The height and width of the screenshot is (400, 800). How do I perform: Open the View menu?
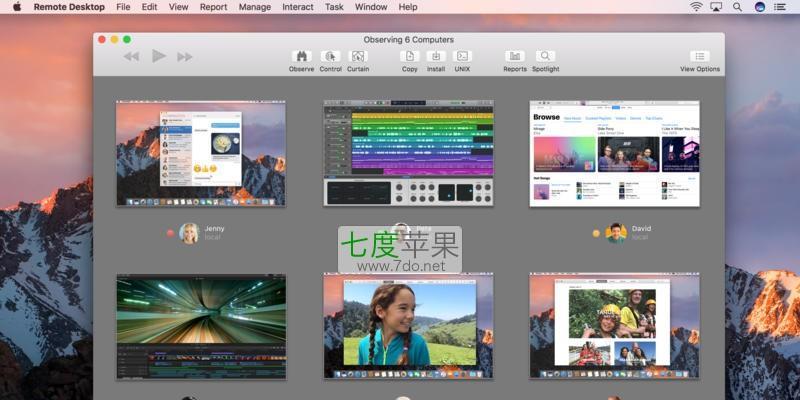[179, 7]
